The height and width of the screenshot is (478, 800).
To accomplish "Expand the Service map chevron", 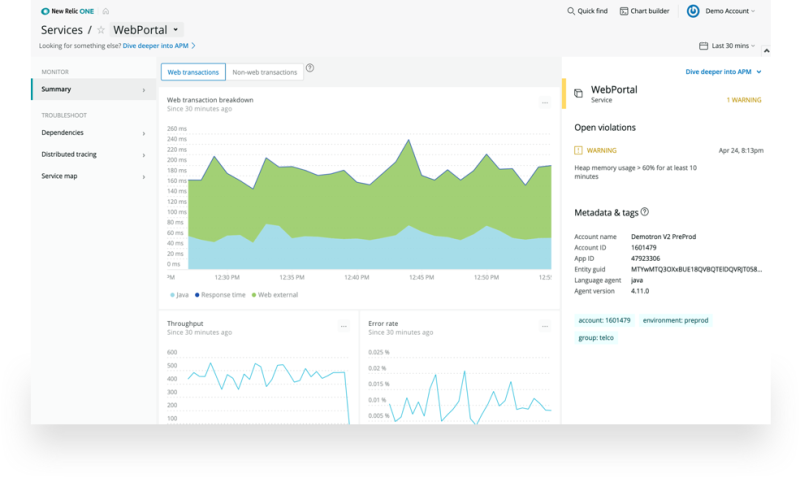I will coord(144,177).
